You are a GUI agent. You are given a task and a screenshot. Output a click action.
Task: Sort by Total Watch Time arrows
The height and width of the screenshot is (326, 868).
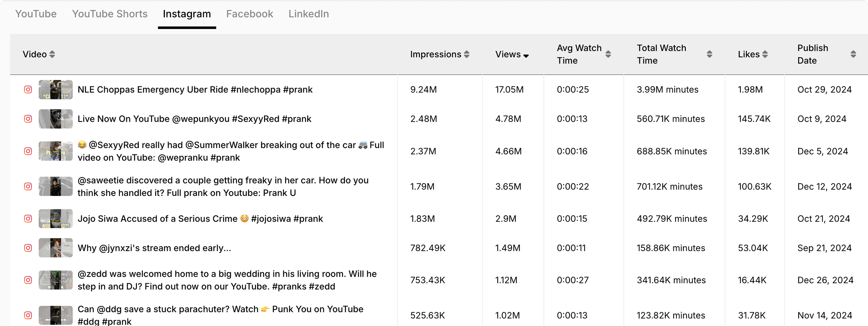coord(709,54)
